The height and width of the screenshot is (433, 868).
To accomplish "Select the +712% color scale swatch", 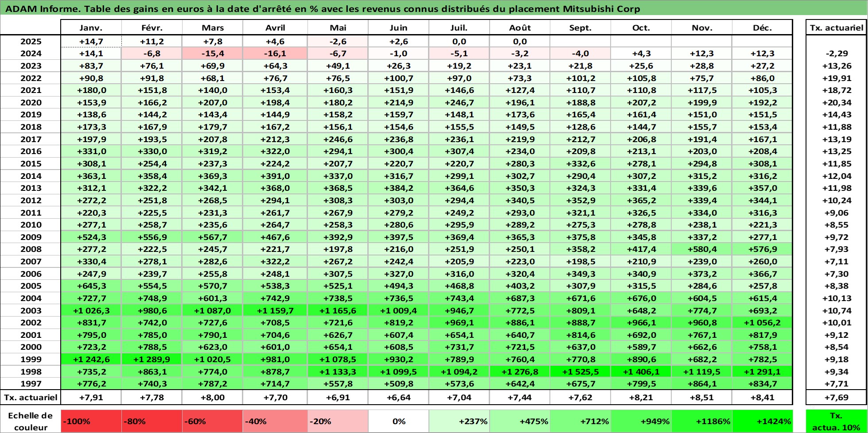I will pos(580,421).
